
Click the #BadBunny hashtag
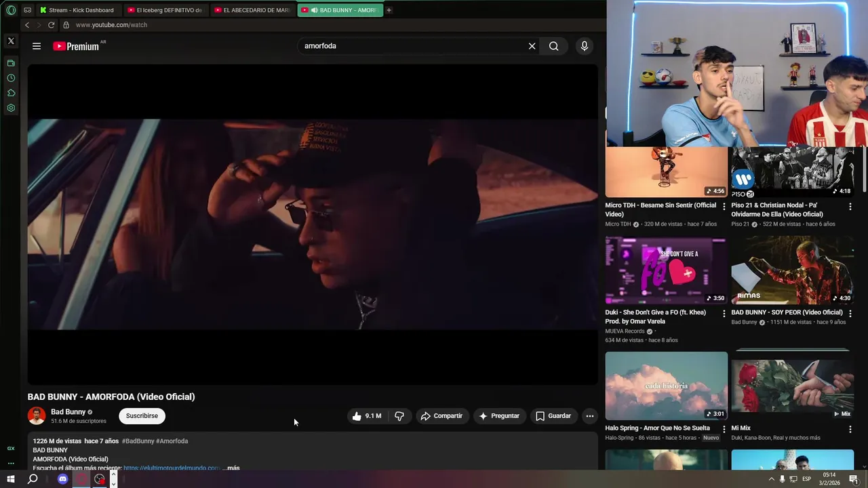click(138, 441)
